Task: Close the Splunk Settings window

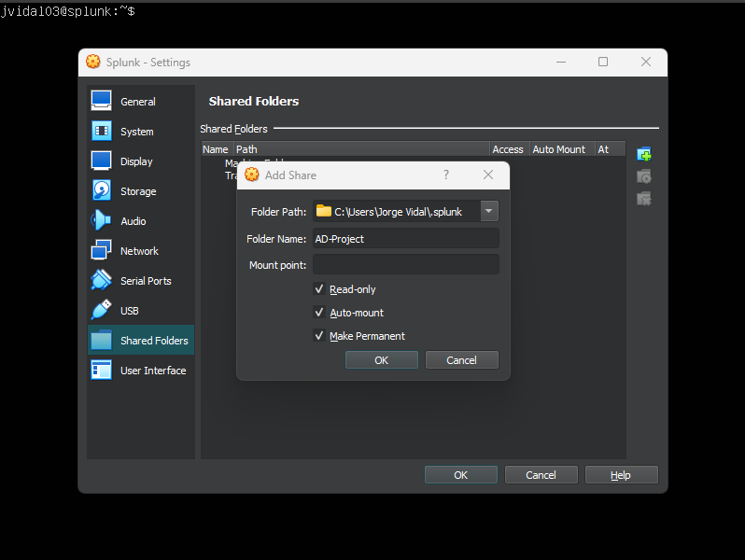Action: click(646, 62)
